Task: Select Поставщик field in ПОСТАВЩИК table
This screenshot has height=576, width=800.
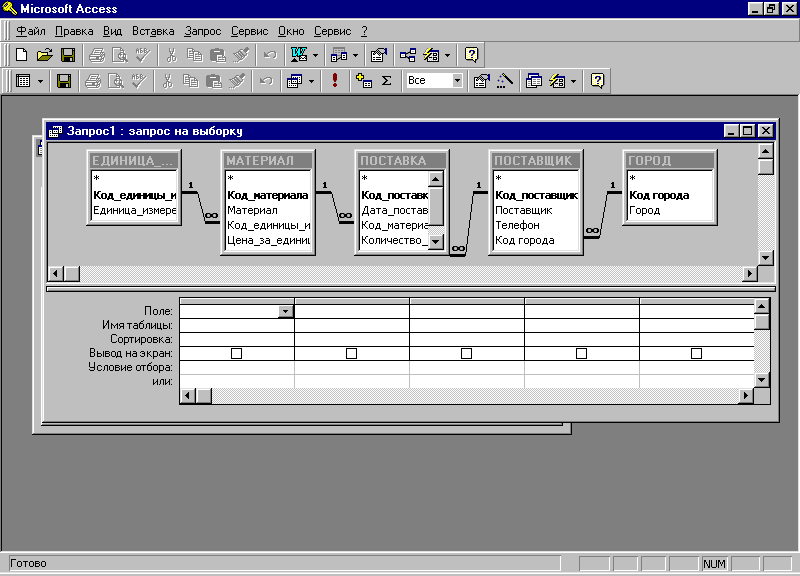Action: pos(523,210)
